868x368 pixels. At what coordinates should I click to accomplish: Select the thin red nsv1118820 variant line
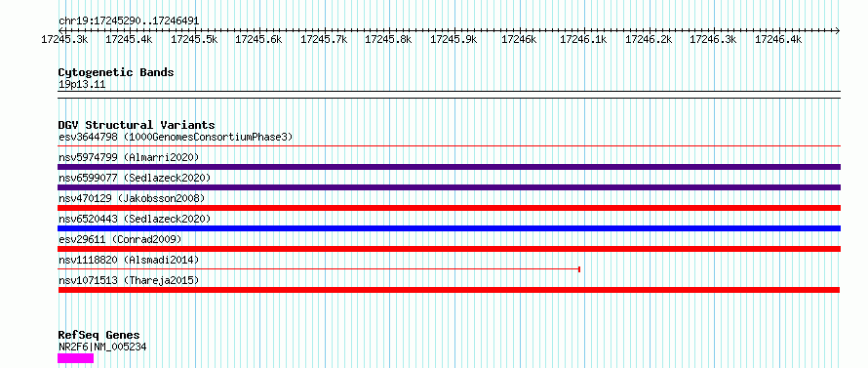coord(318,269)
